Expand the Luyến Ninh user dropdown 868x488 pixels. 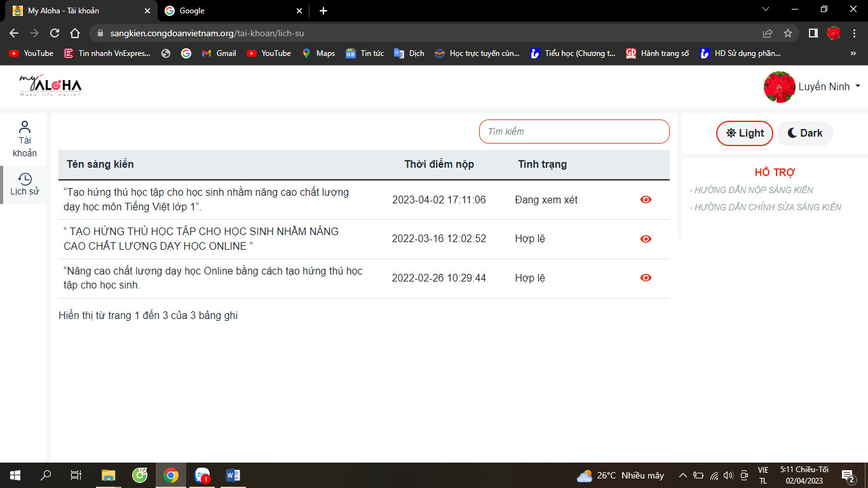point(824,87)
